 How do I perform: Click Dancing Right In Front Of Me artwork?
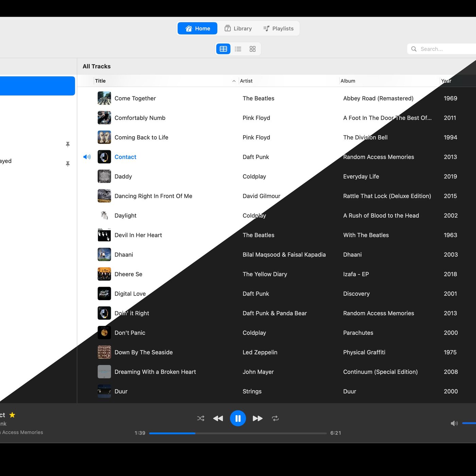104,196
